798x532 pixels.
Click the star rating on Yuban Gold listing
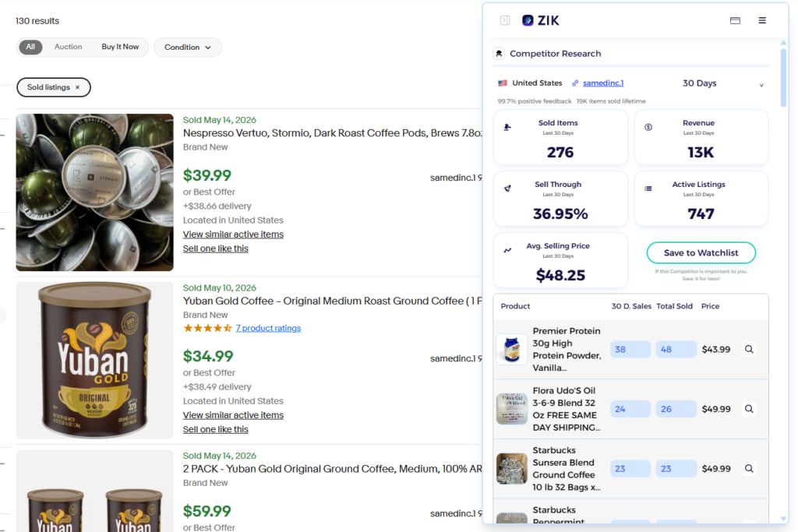(207, 328)
